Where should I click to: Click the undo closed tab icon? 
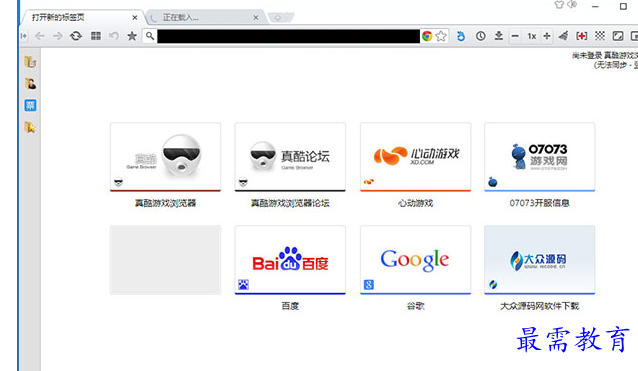pos(114,36)
